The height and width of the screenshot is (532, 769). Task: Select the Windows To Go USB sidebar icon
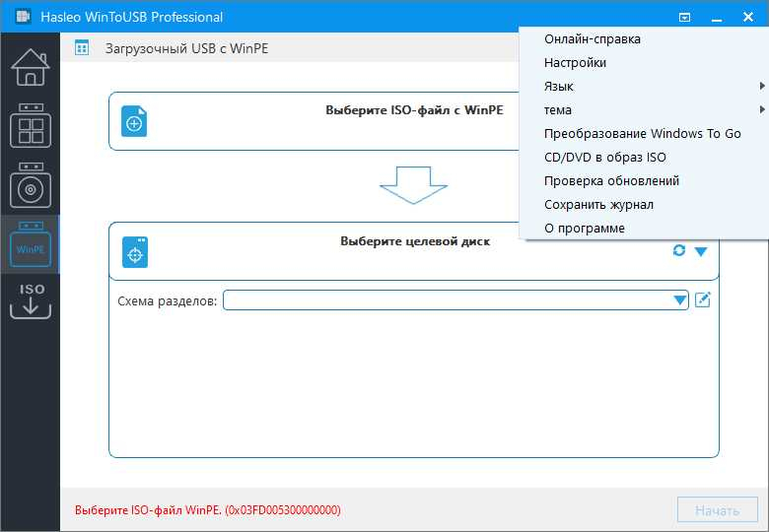pyautogui.click(x=31, y=125)
